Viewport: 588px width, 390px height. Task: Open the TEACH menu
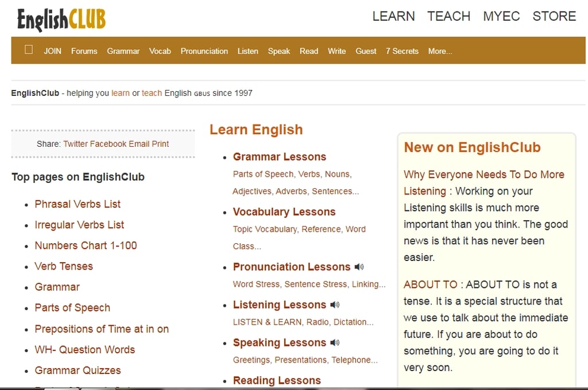click(448, 16)
